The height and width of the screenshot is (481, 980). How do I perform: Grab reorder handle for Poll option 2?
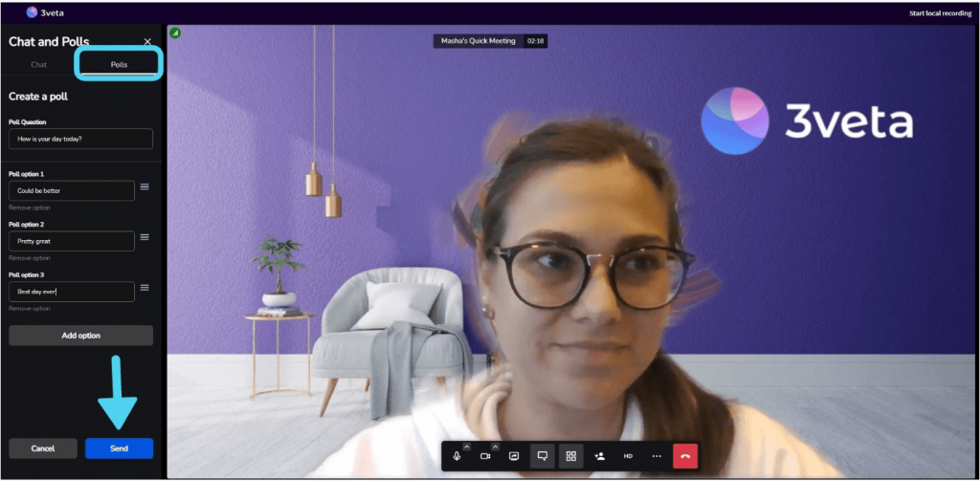[x=145, y=237]
